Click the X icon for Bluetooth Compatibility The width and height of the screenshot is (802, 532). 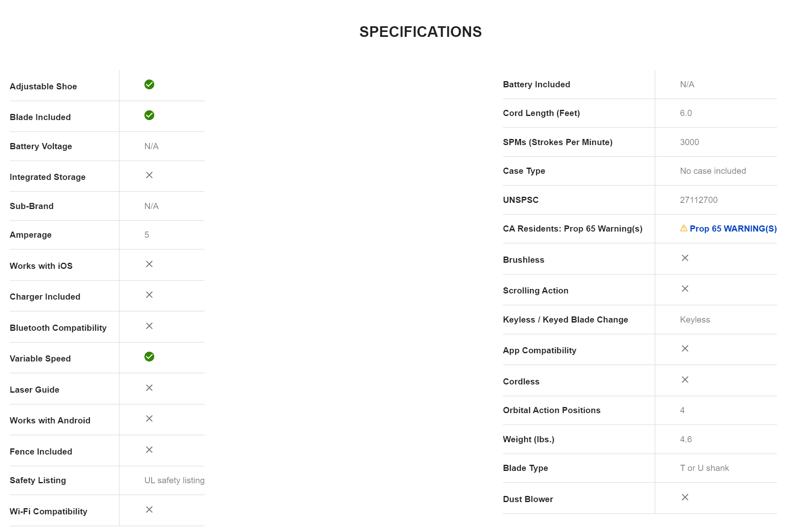[149, 326]
